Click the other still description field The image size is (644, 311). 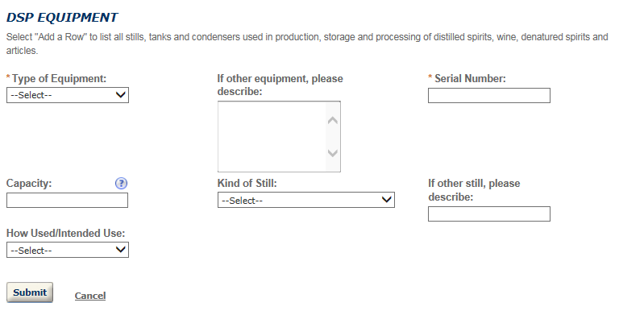point(488,214)
